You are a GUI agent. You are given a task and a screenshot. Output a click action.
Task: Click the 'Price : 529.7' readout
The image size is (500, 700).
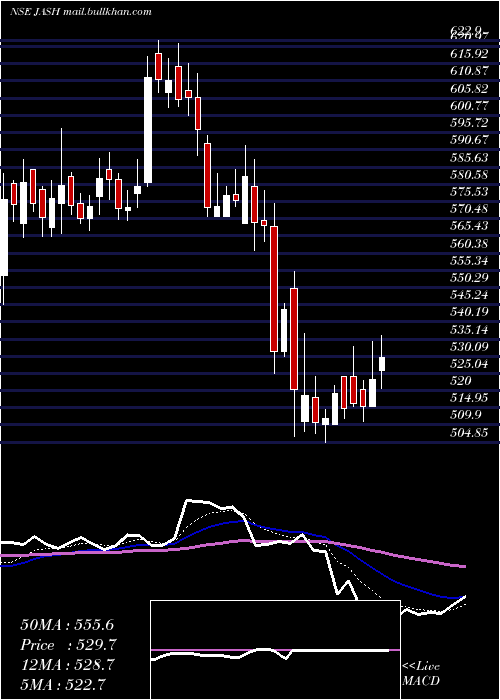pos(69,645)
